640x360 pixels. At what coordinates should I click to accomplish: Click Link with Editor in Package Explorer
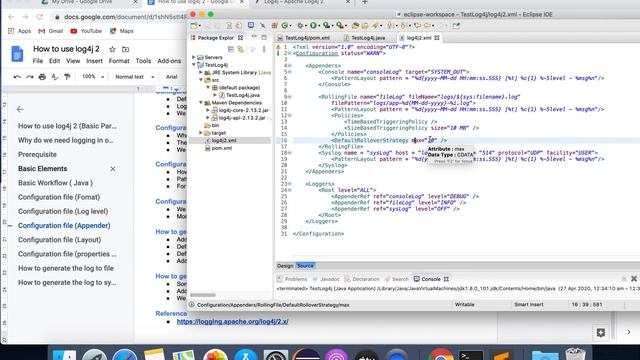coord(241,49)
